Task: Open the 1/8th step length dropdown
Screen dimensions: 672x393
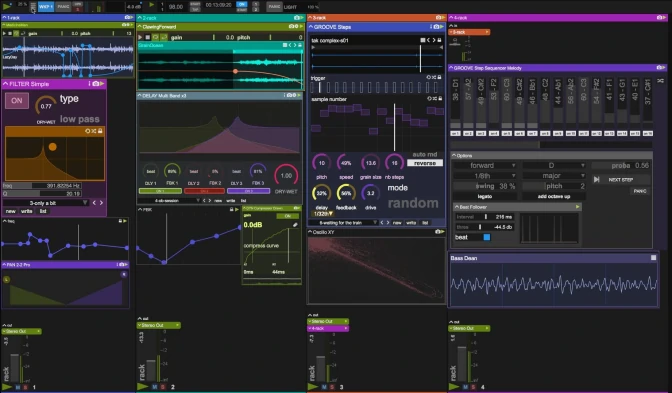Action: [485, 176]
